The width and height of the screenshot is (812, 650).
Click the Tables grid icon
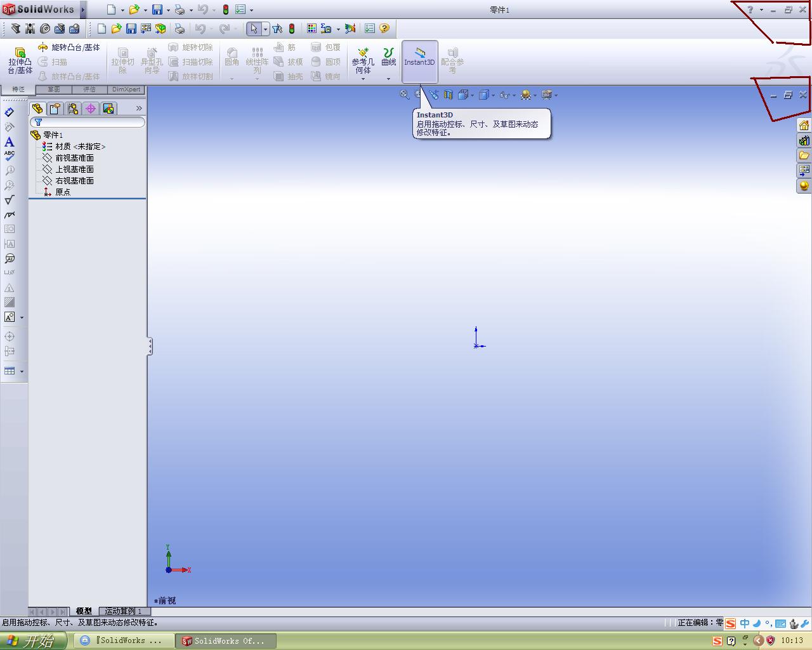tap(10, 371)
